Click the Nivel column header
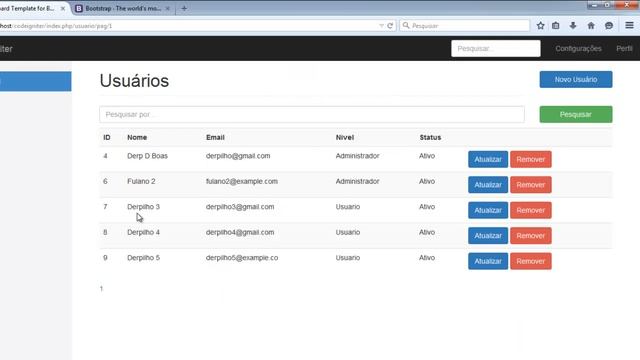The width and height of the screenshot is (640, 360). pos(344,138)
